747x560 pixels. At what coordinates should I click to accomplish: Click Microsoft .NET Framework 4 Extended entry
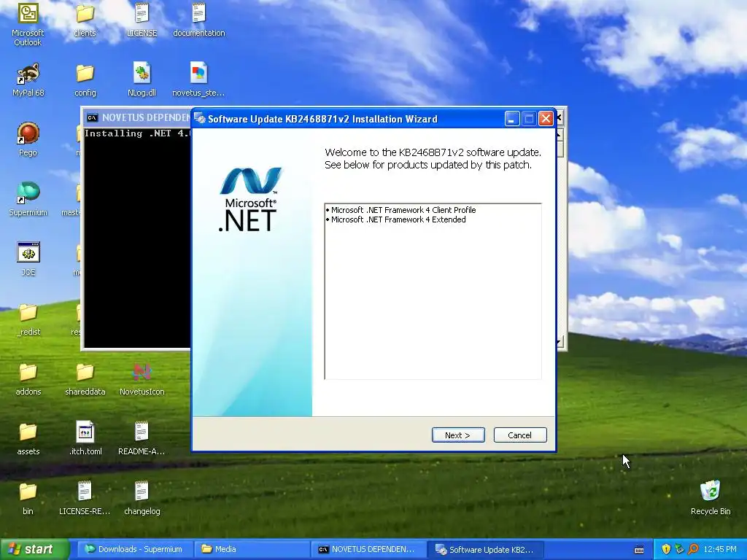pyautogui.click(x=398, y=219)
